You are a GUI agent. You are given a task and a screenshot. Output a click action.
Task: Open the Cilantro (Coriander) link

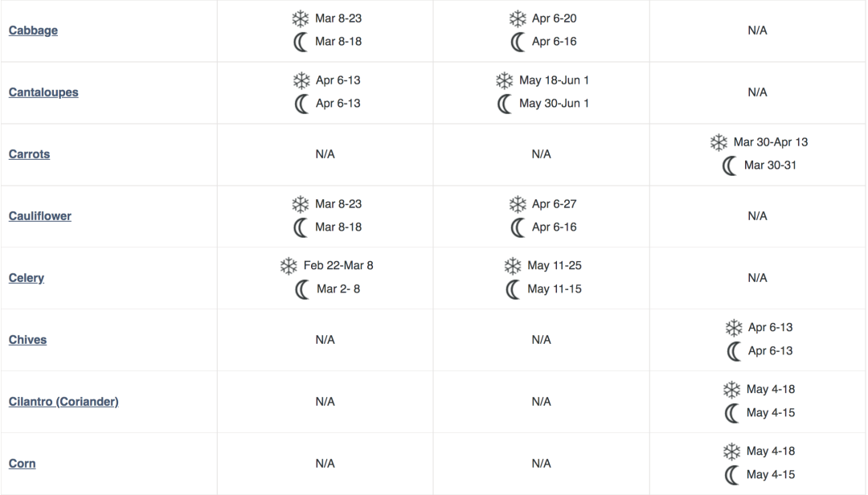tap(63, 402)
